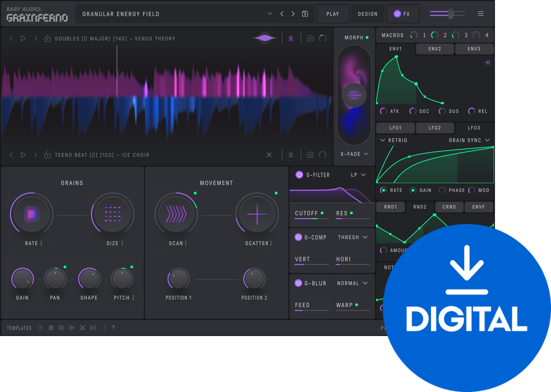Click freeze snowflake icon on Tekno Beat layer
This screenshot has height=392, width=551.
[x=291, y=155]
